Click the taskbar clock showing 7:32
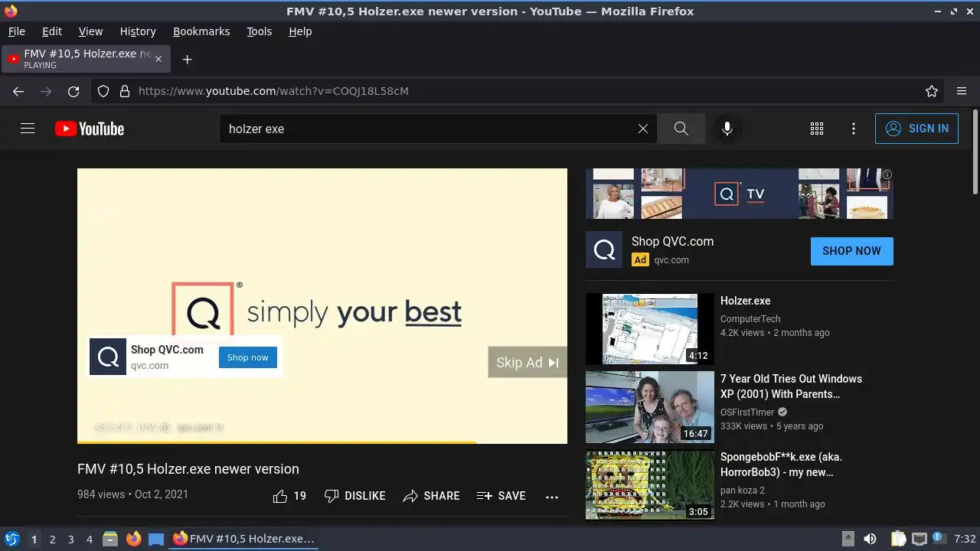The image size is (980, 551). click(x=965, y=539)
